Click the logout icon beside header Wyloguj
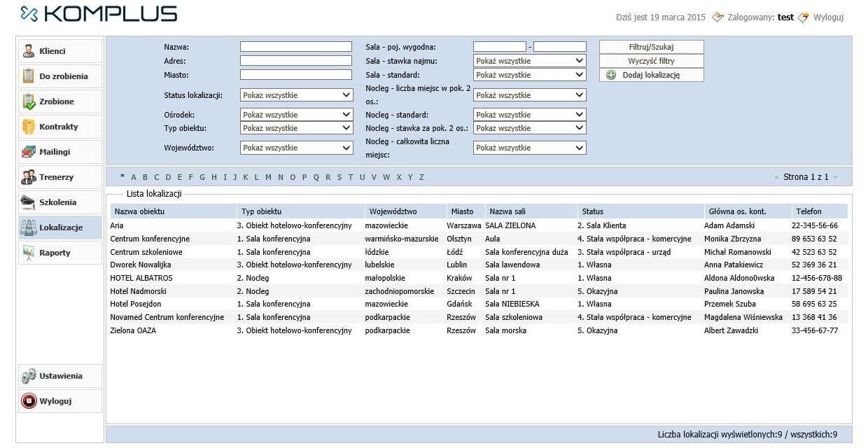Viewport: 868px width, 448px height. pyautogui.click(x=804, y=17)
